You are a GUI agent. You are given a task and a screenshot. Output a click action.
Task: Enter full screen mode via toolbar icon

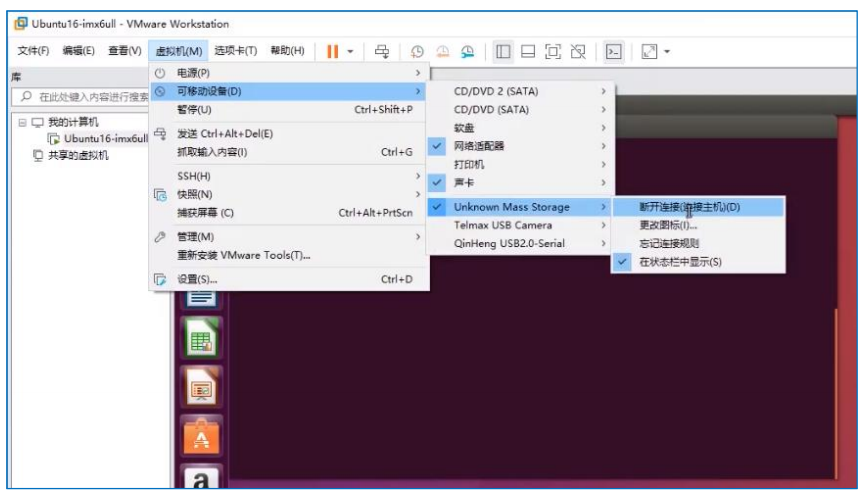click(x=553, y=52)
